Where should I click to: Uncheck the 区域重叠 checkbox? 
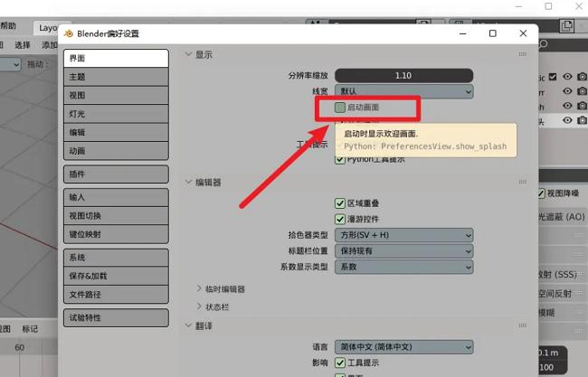[x=340, y=203]
